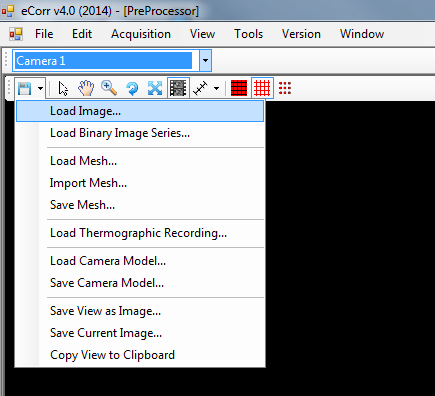Click the toolbar grip handle beside the disk icon
Viewport: 435px width, 396px height.
coord(10,88)
